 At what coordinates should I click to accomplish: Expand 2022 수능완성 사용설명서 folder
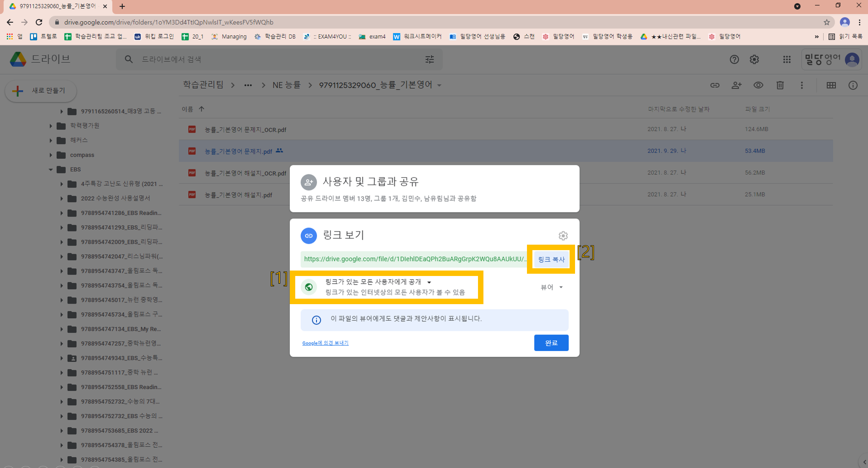coord(61,198)
